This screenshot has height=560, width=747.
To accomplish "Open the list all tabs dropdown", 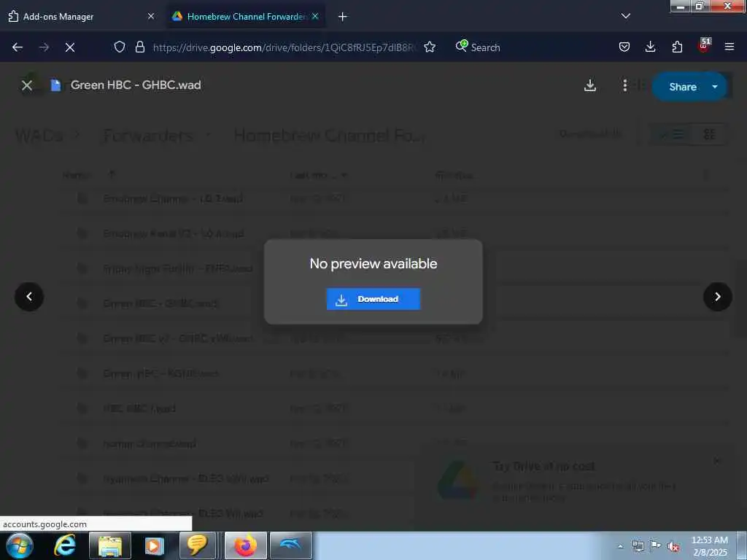I will click(x=626, y=16).
